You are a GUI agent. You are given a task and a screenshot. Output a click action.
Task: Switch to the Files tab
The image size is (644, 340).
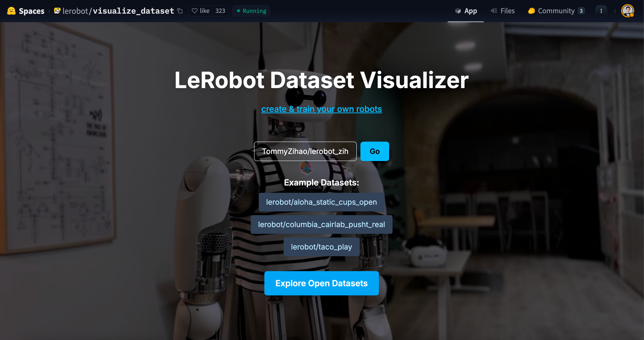[503, 11]
